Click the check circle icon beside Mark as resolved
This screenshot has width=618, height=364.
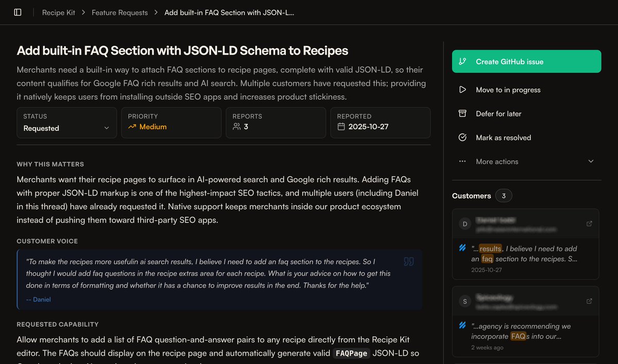click(462, 137)
